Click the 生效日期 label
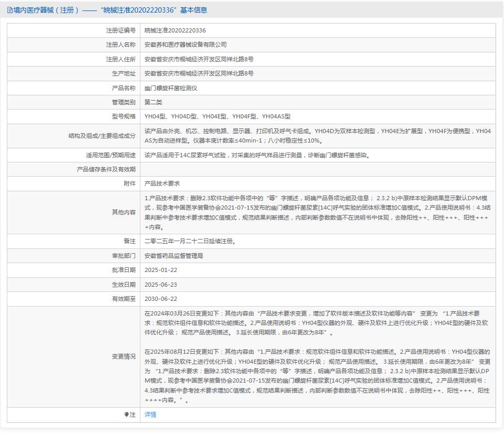The height and width of the screenshot is (435, 504). [124, 285]
